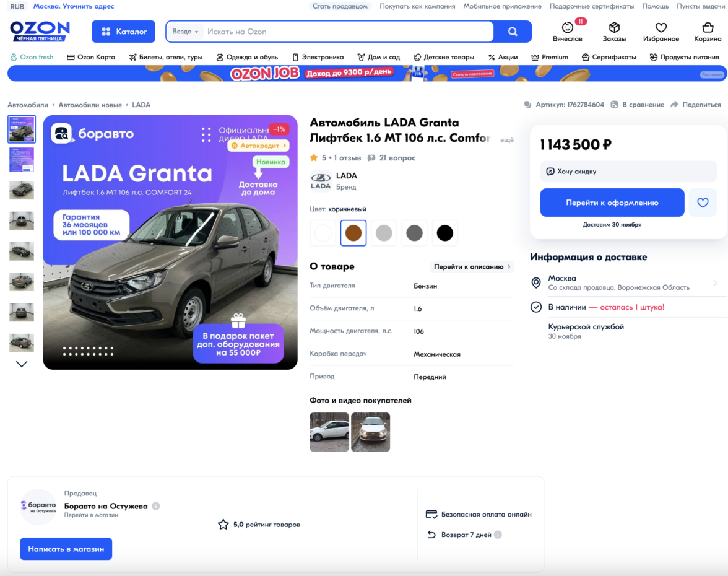
Task: Open the Заказы box icon
Action: pyautogui.click(x=614, y=28)
